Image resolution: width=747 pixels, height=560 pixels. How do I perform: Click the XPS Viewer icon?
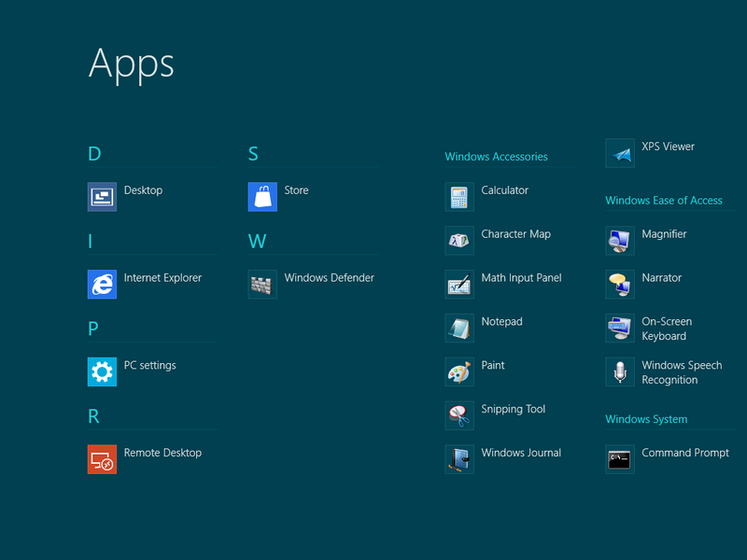coord(620,153)
